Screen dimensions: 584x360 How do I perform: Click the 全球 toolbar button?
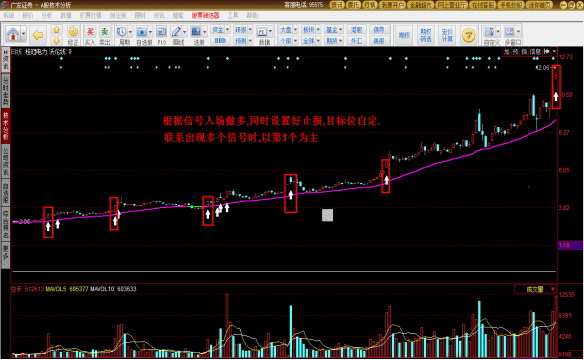click(308, 40)
